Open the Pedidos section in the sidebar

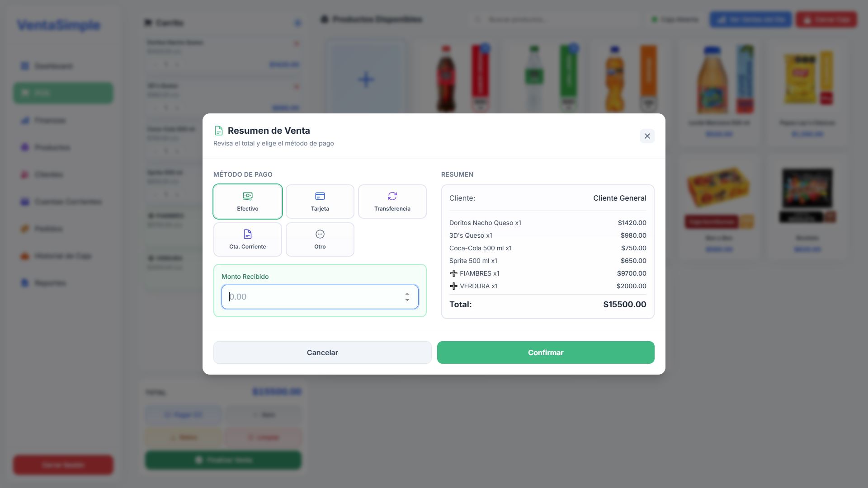pos(25,229)
